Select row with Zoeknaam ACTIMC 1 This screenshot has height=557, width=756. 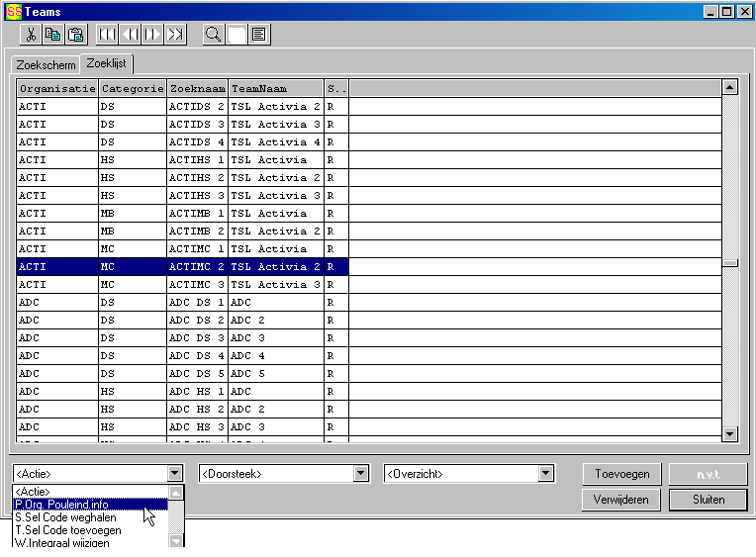point(182,249)
